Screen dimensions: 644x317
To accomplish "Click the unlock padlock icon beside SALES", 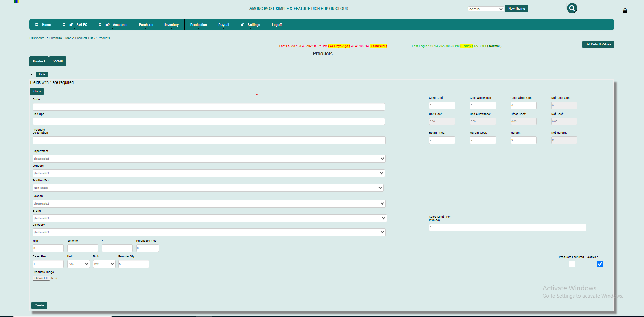I will point(71,24).
